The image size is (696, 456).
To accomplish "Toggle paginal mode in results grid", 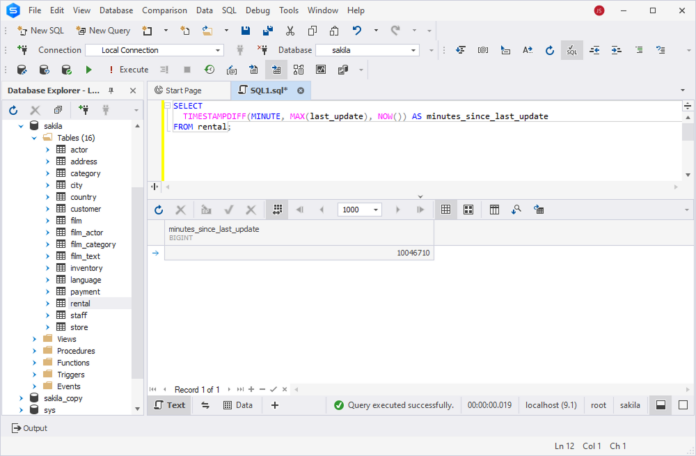I will point(277,210).
